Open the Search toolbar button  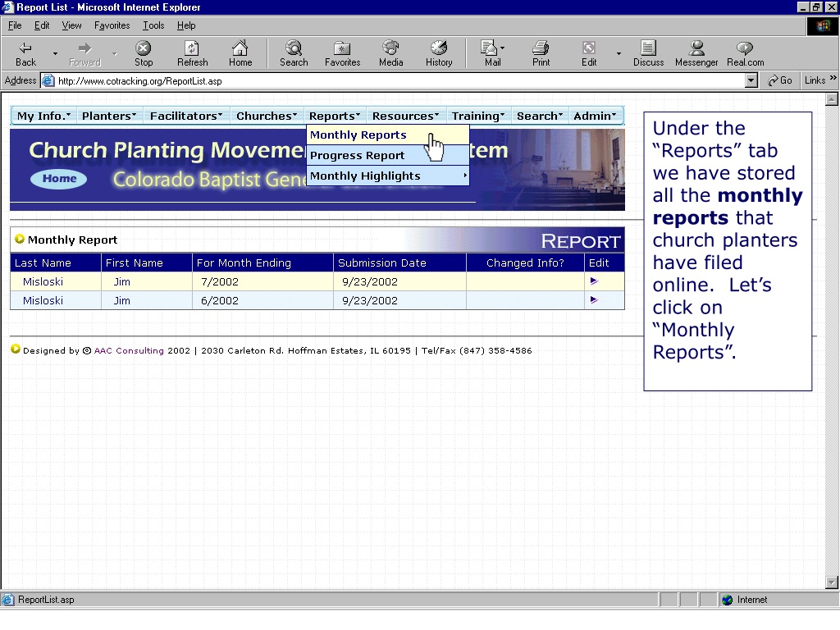click(294, 53)
